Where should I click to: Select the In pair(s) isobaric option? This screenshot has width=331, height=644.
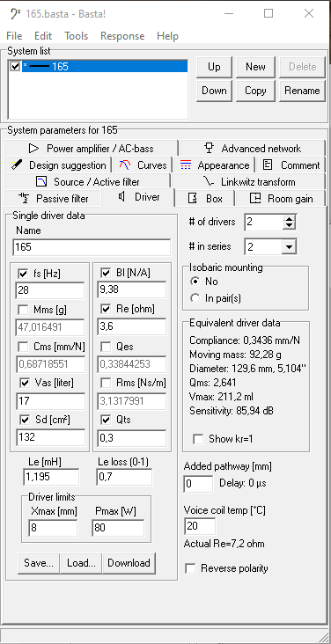(x=195, y=298)
